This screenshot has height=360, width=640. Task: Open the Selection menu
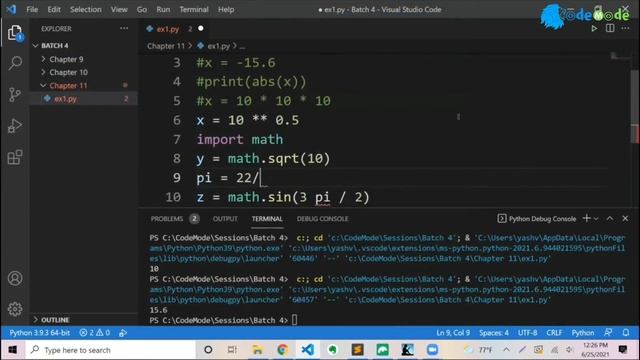(x=85, y=9)
